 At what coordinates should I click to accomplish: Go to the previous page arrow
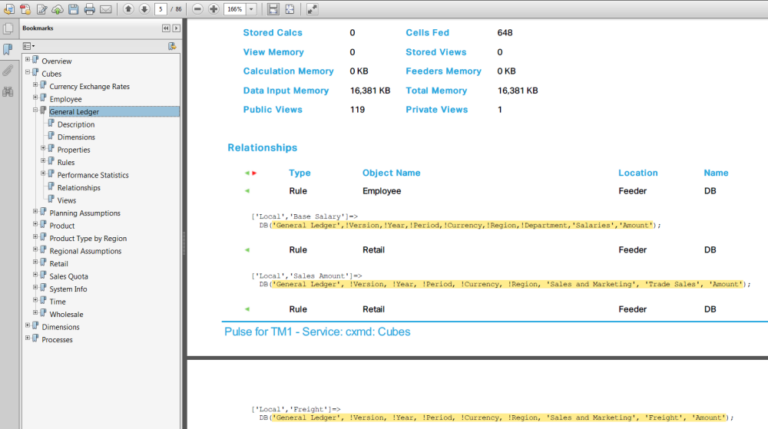tap(128, 9)
